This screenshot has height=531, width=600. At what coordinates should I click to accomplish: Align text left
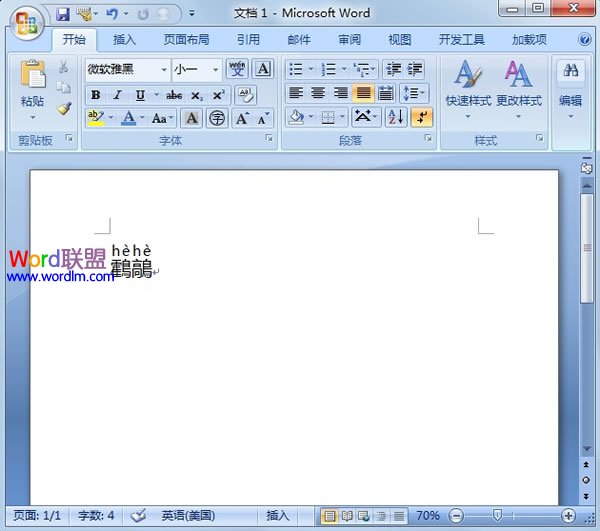296,93
